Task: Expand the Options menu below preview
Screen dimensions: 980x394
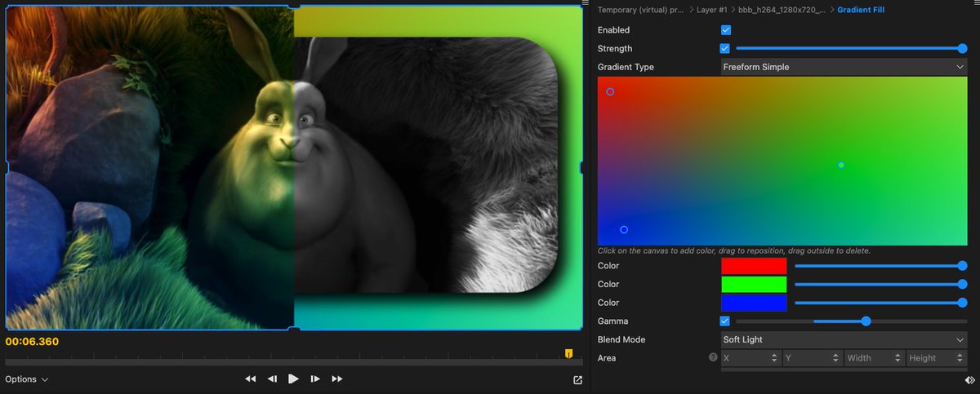Action: coord(27,379)
